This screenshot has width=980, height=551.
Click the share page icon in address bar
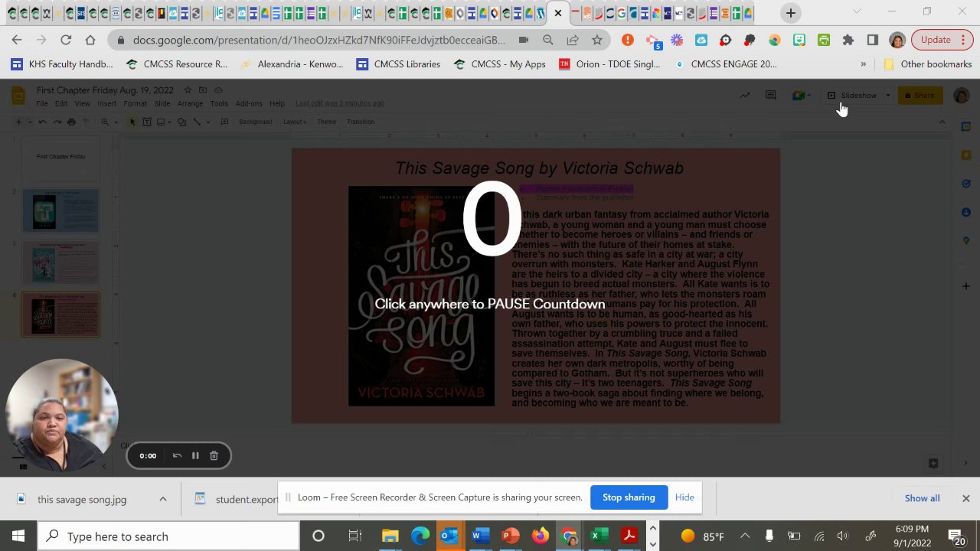[x=572, y=40]
